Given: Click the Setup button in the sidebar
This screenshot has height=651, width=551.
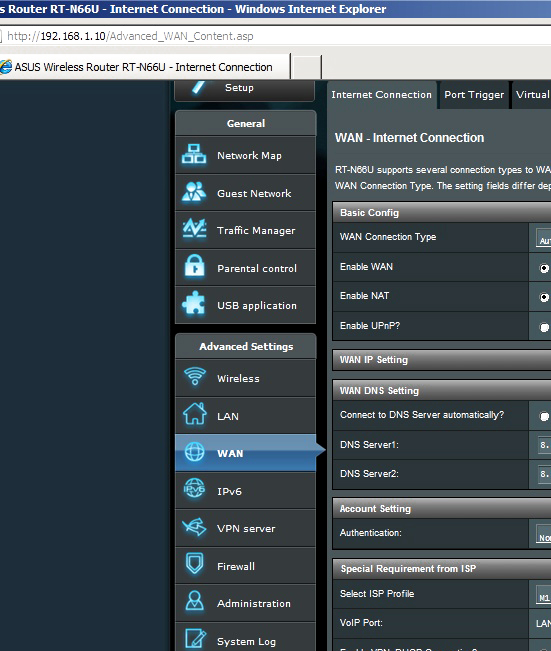Looking at the screenshot, I should pyautogui.click(x=245, y=90).
